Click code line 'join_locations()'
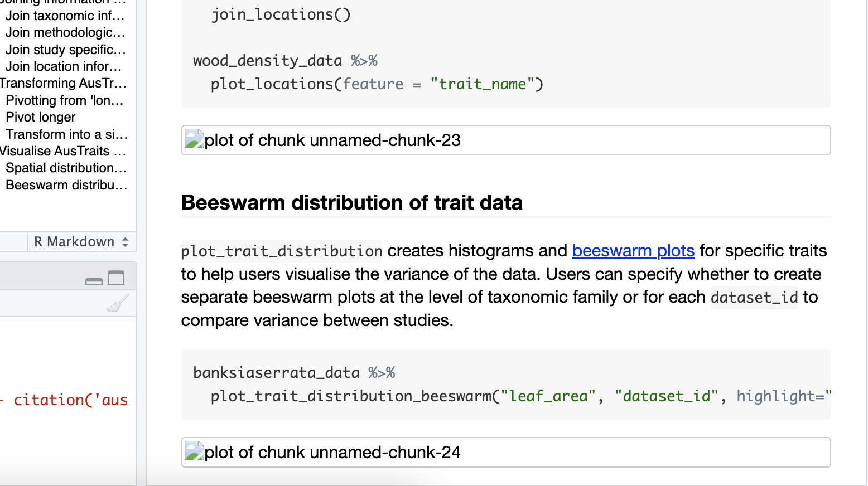Viewport: 868px width, 486px height. [281, 14]
